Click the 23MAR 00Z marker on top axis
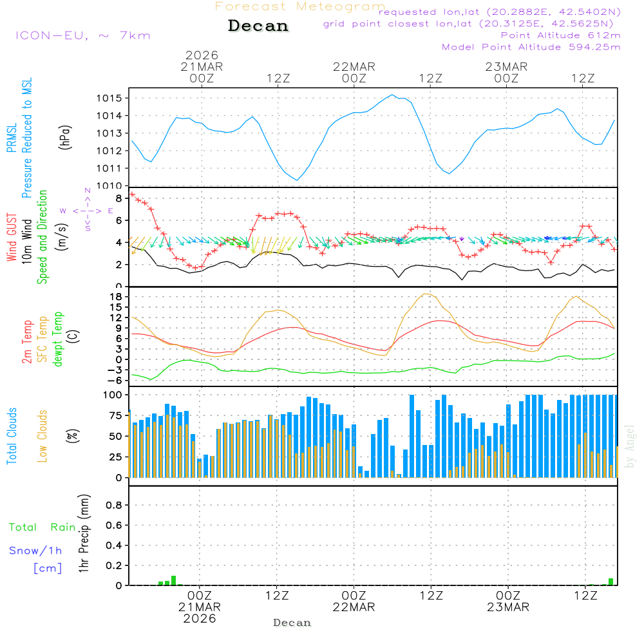This screenshot has width=644, height=644. coord(506,72)
